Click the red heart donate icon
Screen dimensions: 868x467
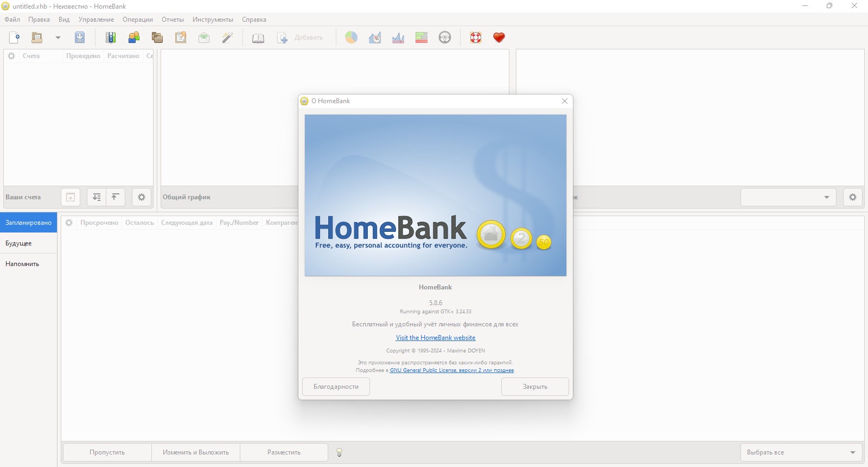point(499,37)
